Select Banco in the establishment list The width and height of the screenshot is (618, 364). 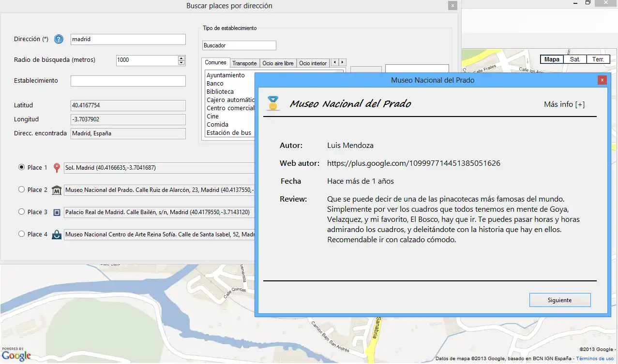[x=215, y=84]
